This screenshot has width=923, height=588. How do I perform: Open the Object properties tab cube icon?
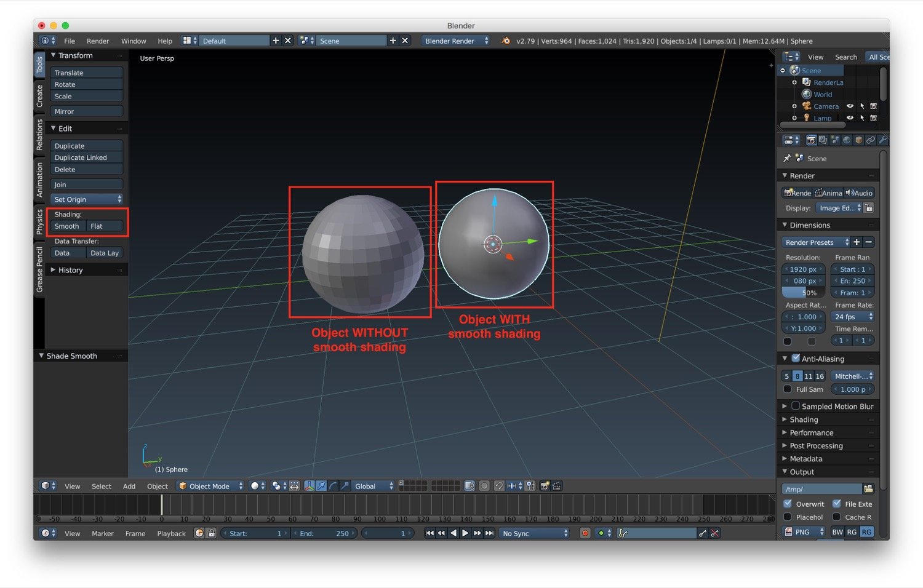(858, 140)
